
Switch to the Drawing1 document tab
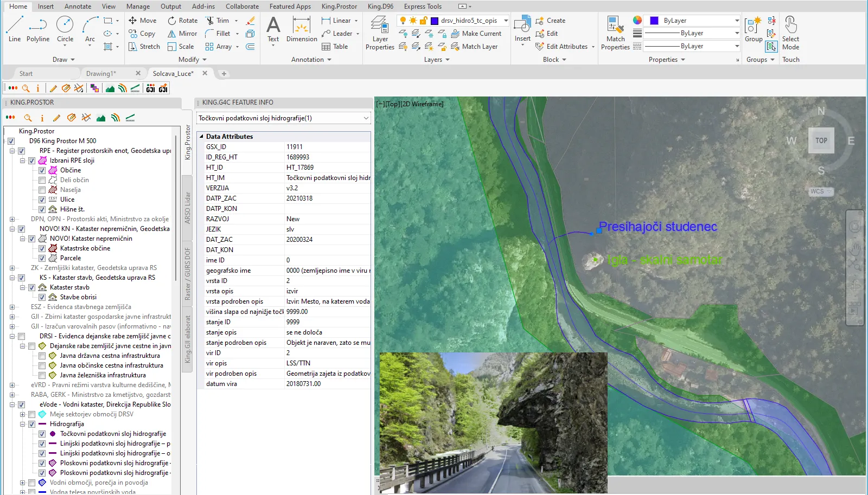coord(101,74)
